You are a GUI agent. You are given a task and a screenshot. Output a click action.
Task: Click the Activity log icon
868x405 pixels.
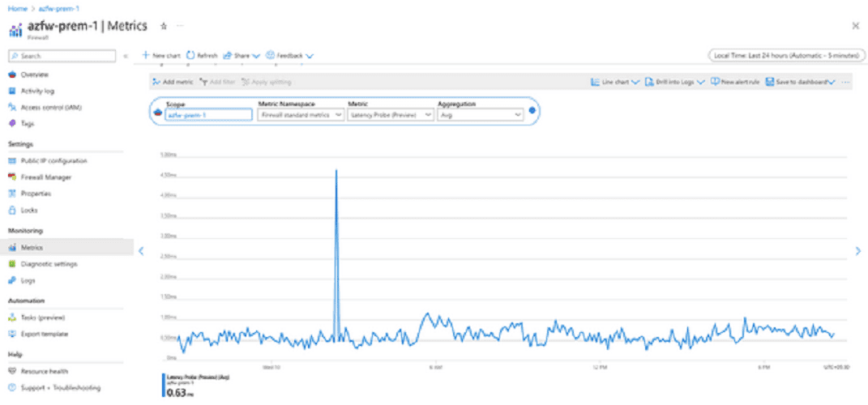12,91
